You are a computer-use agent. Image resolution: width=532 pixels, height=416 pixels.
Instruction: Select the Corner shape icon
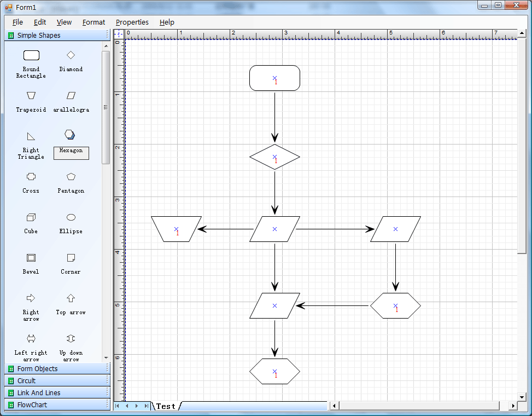pyautogui.click(x=71, y=258)
